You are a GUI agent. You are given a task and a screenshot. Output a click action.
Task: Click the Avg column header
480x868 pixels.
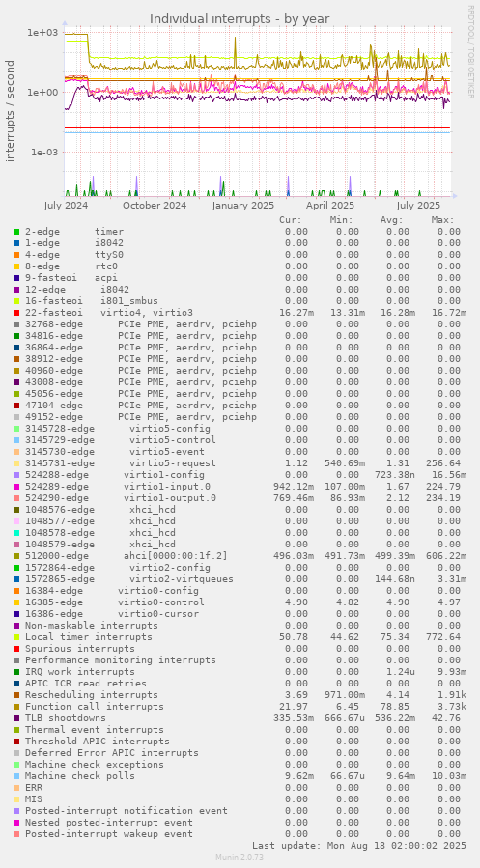392,220
